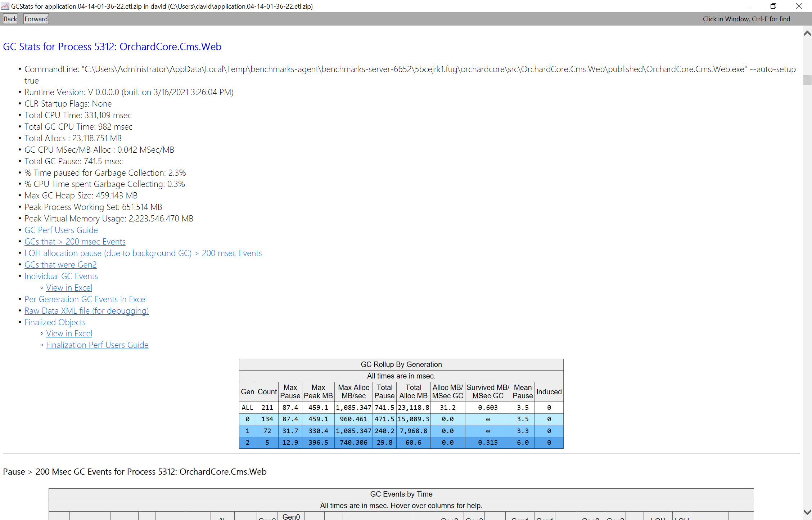This screenshot has width=812, height=520.
Task: Open the GC Perf Users Guide link
Action: click(61, 230)
